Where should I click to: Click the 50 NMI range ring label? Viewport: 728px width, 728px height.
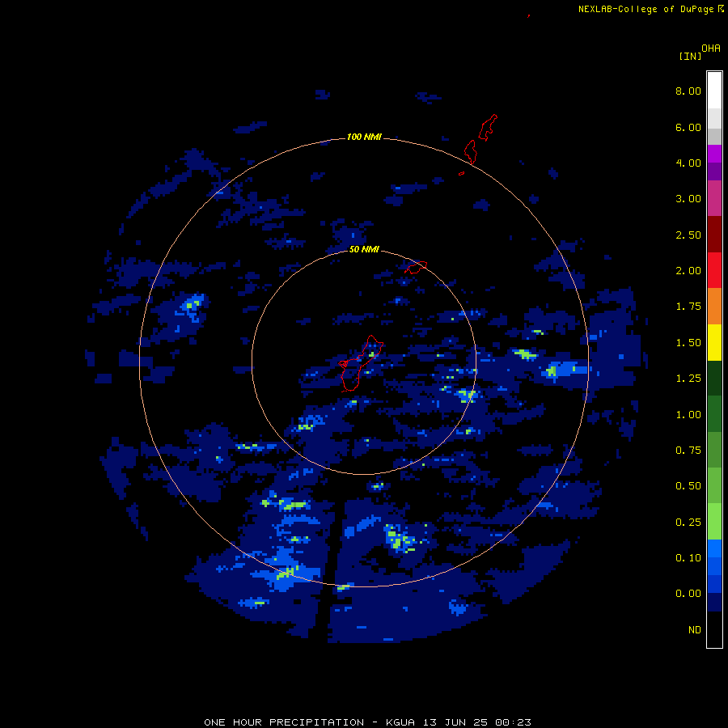tap(364, 250)
